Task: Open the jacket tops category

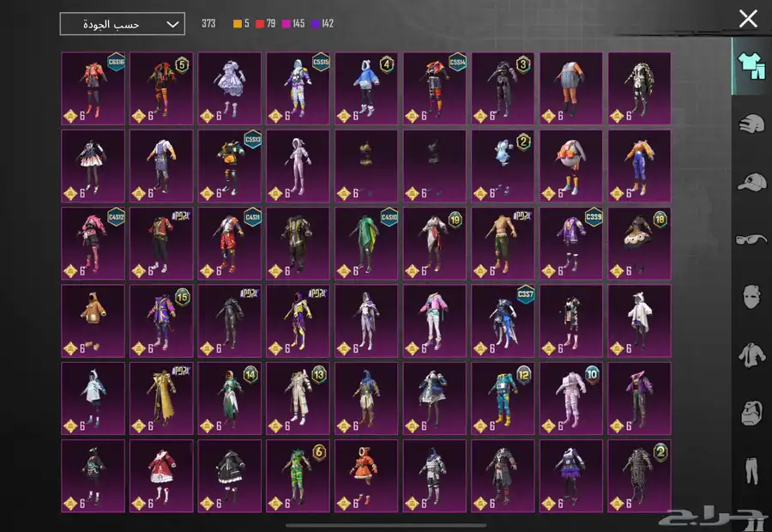Action: coord(751,354)
